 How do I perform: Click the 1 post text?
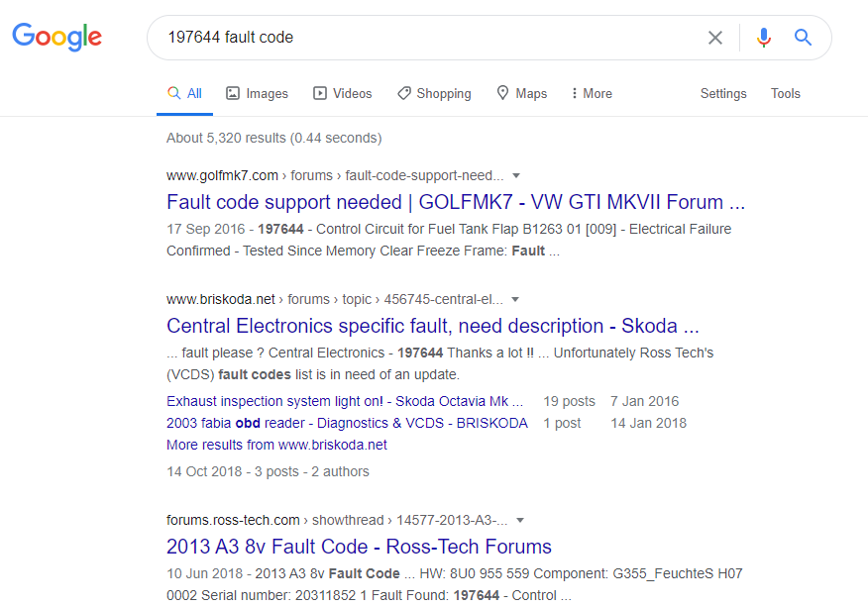(x=562, y=423)
